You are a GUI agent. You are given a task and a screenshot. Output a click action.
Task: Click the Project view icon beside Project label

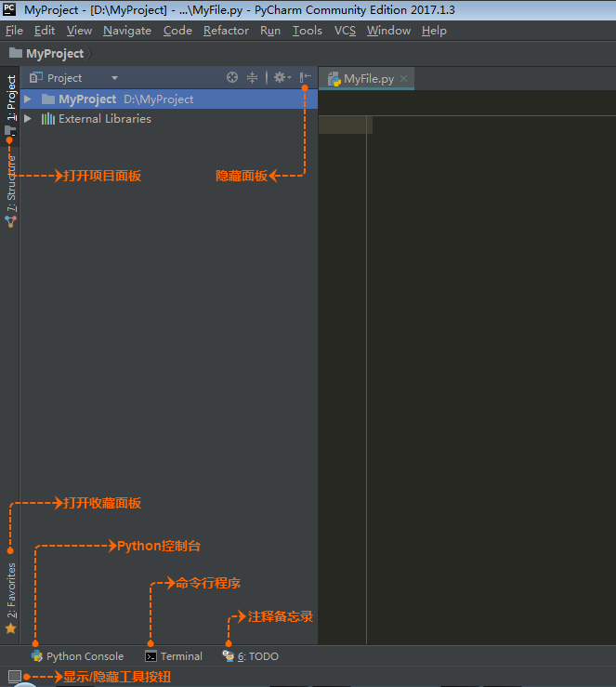pyautogui.click(x=35, y=77)
